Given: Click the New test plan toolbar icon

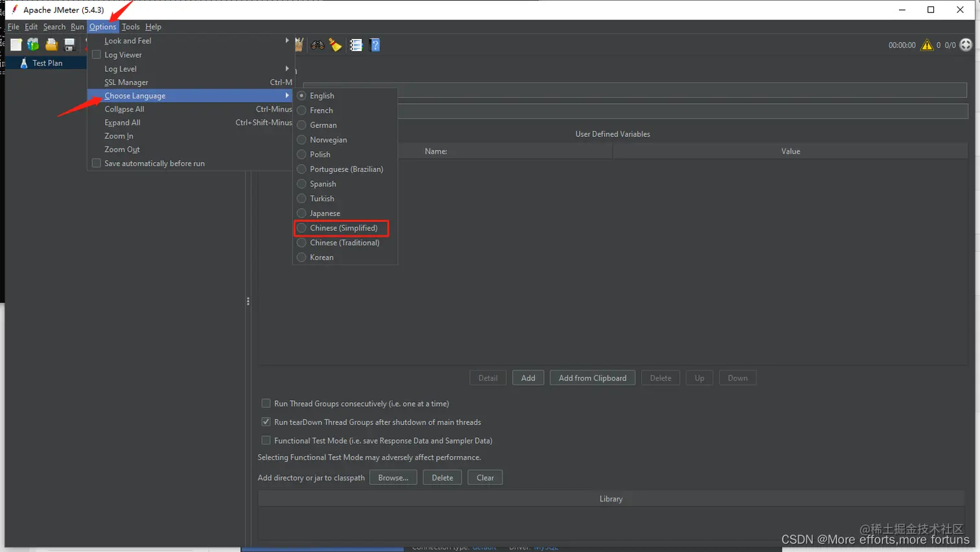Looking at the screenshot, I should click(16, 45).
